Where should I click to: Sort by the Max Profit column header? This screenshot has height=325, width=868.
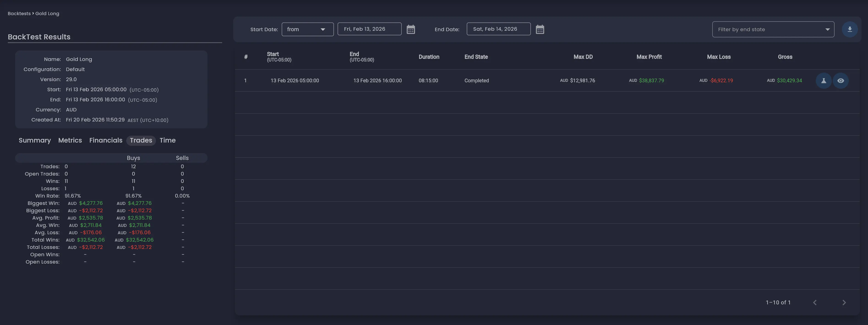pyautogui.click(x=649, y=57)
